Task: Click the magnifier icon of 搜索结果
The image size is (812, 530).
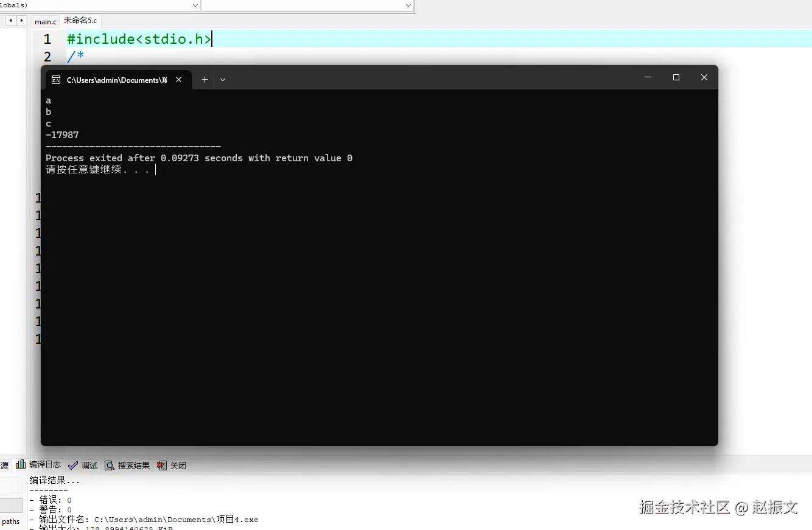Action: point(110,465)
